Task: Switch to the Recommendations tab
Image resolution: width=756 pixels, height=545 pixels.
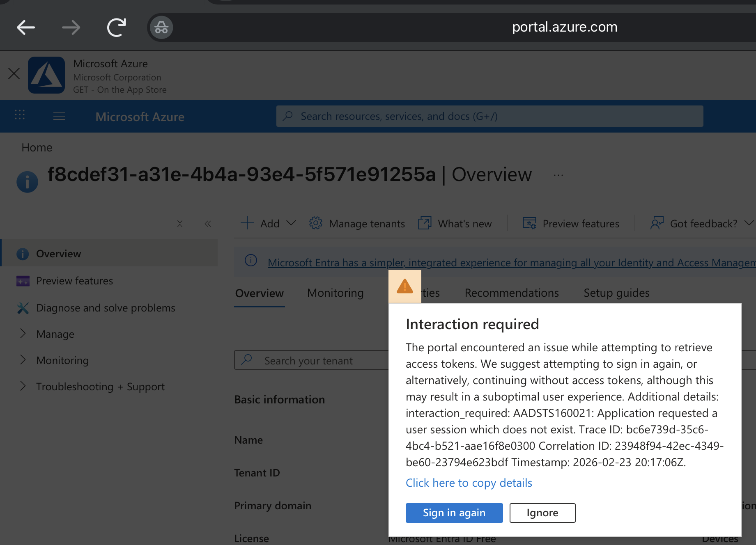Action: [x=511, y=293]
